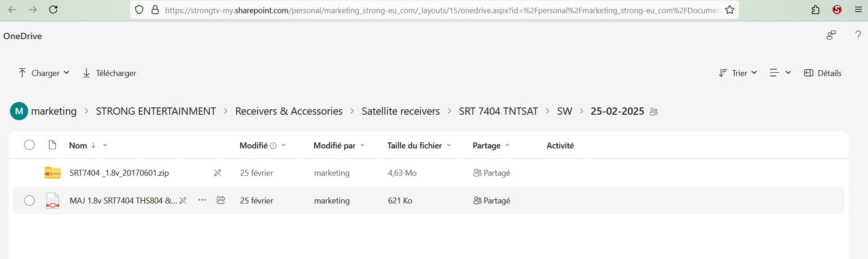Click the Activité column header
This screenshot has width=868, height=259.
click(560, 145)
